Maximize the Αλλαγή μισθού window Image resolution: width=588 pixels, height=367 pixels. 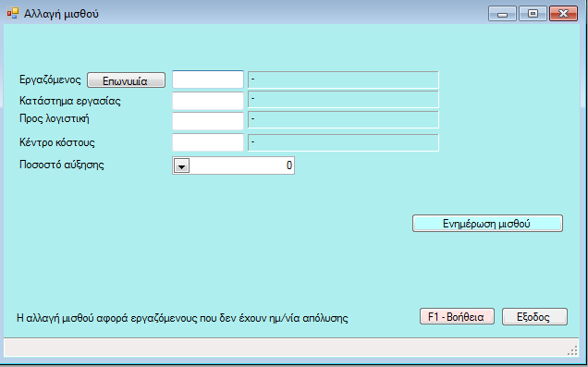533,14
